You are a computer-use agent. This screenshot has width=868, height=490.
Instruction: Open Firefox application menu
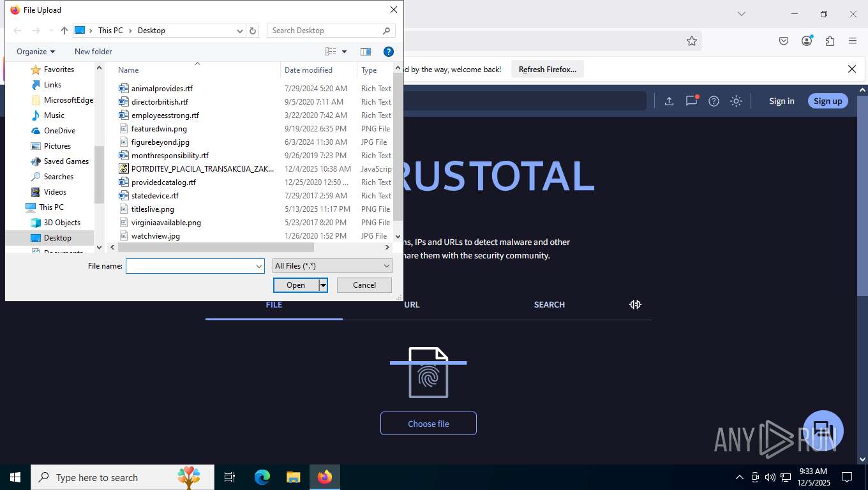click(x=853, y=41)
